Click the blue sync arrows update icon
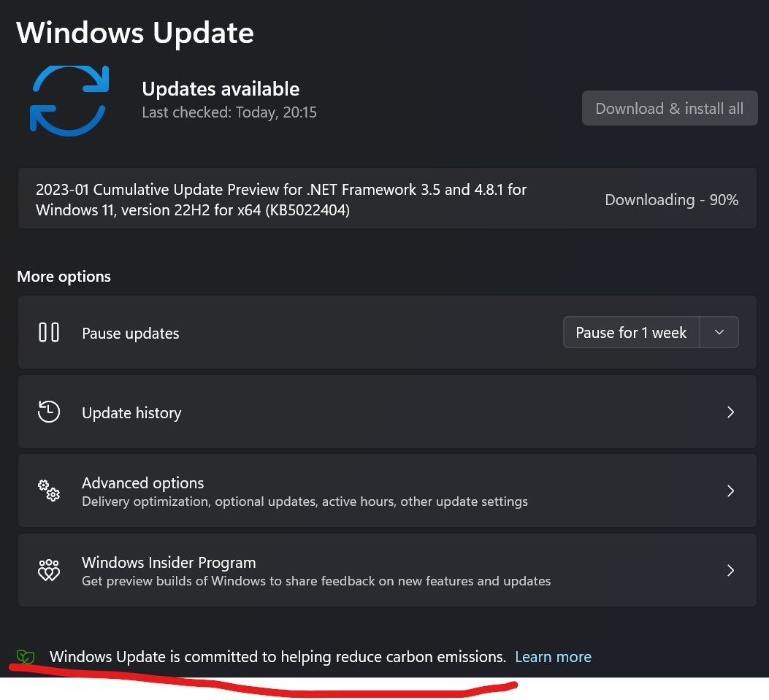Viewport: 769px width, 700px height. 69,101
